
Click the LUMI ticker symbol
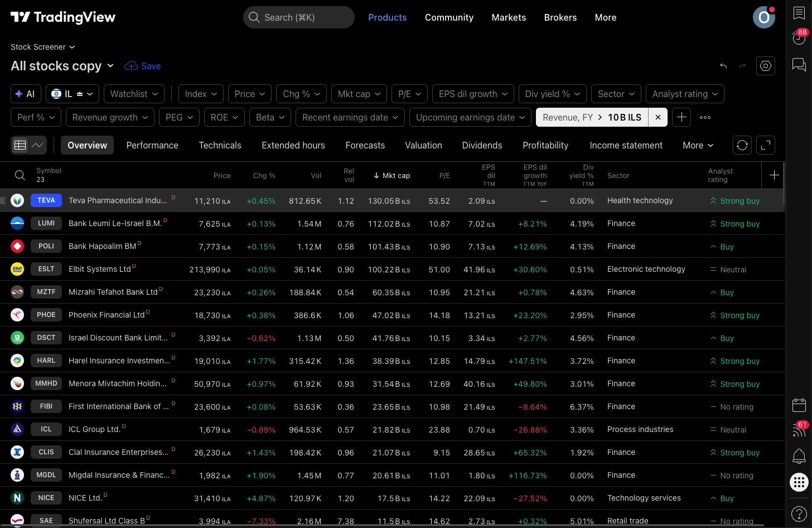(x=46, y=223)
